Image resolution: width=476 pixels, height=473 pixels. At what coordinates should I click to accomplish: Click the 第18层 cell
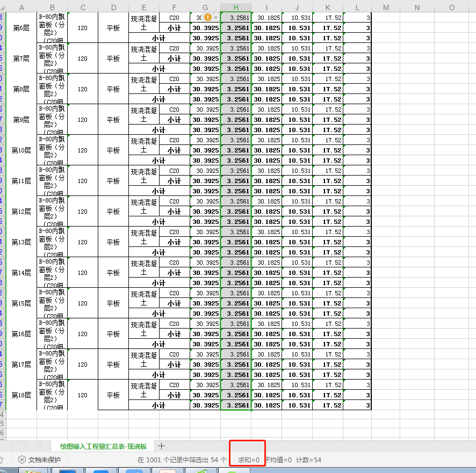point(21,395)
